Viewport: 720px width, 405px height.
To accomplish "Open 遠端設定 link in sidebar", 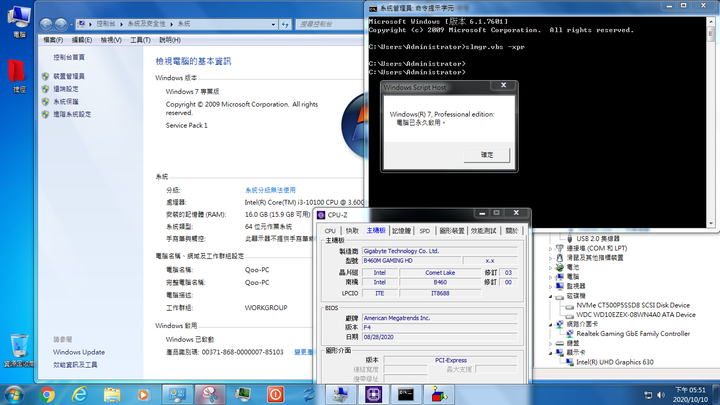I will pos(66,89).
